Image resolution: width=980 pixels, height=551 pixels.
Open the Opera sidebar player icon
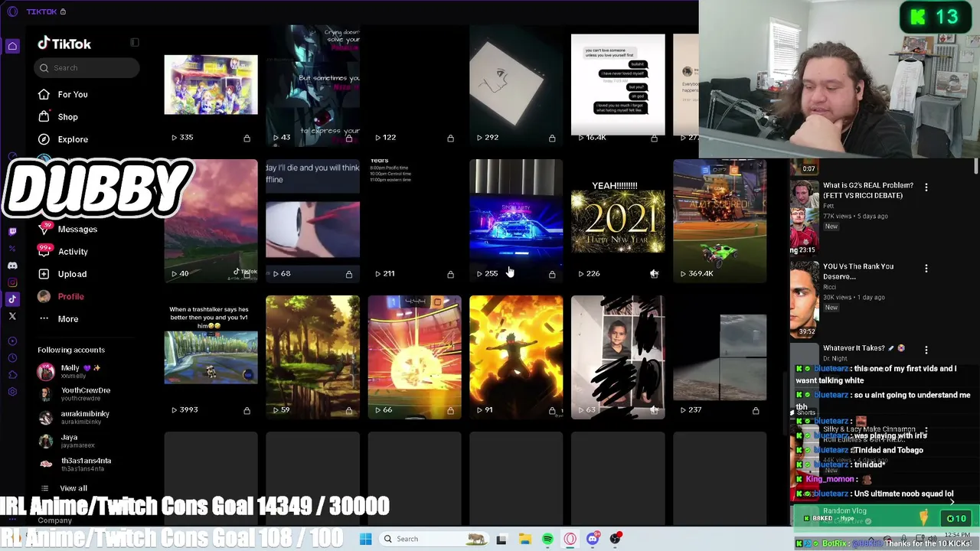click(12, 341)
